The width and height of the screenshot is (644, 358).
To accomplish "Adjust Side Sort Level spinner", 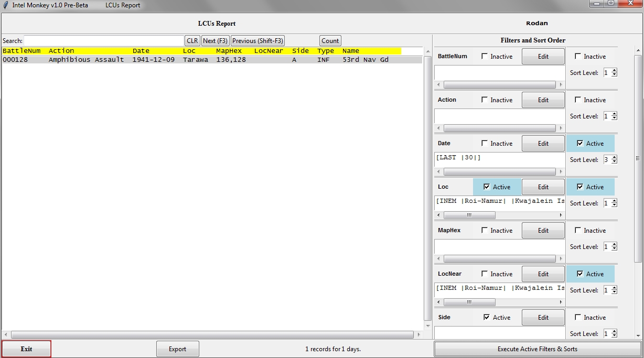I will (x=610, y=334).
